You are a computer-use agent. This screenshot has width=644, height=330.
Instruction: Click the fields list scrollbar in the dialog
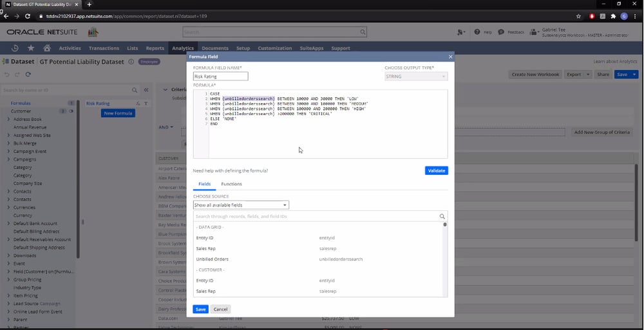click(445, 225)
